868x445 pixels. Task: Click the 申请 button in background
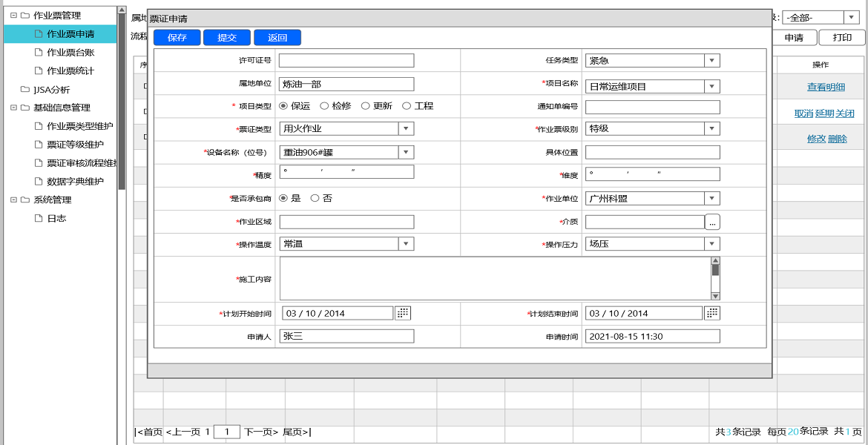coord(795,38)
